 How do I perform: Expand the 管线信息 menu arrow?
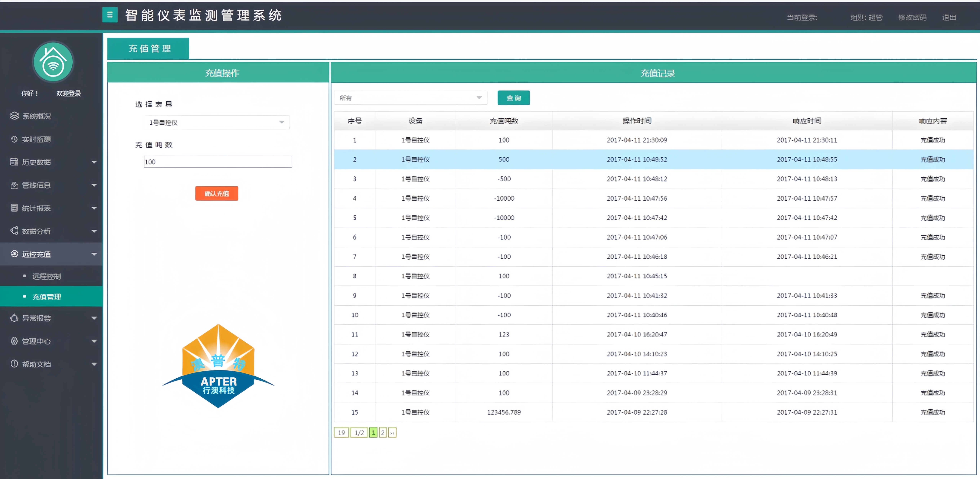pyautogui.click(x=94, y=185)
